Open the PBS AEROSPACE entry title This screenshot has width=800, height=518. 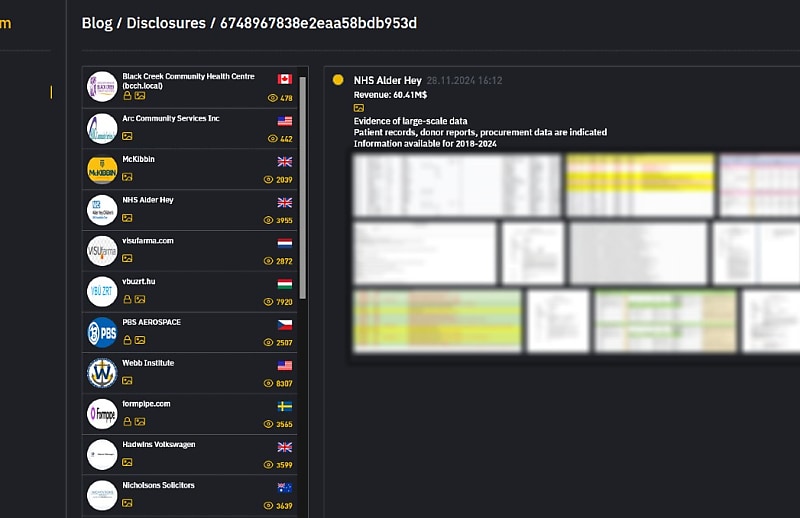coord(152,322)
